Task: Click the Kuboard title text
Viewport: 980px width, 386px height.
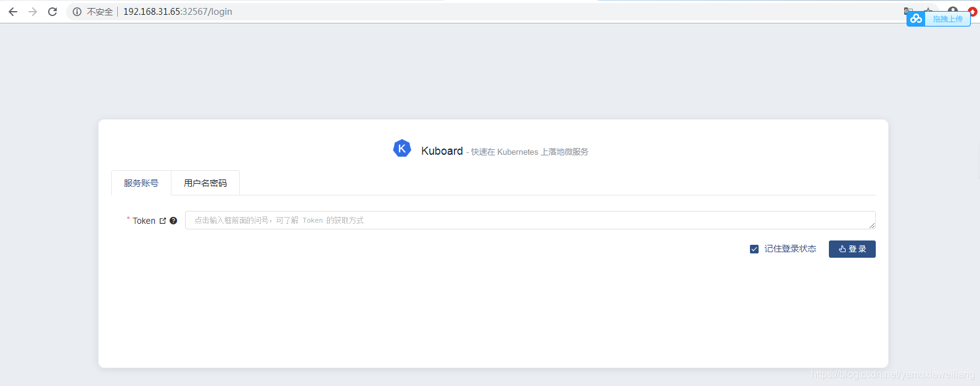Action: click(442, 151)
